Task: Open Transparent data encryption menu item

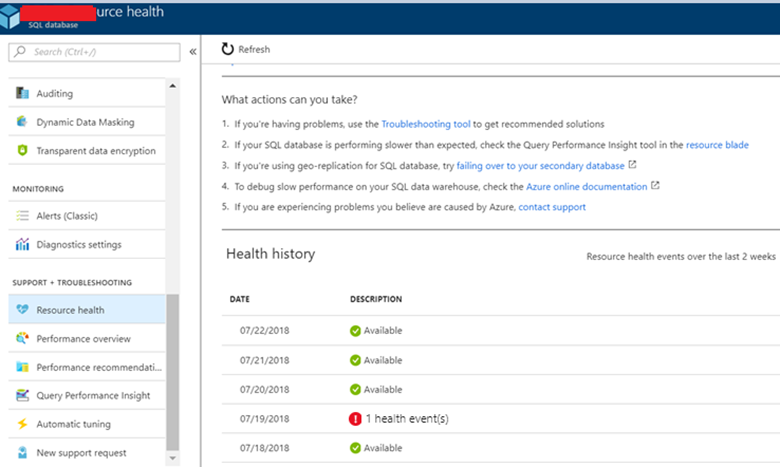Action: 87,151
